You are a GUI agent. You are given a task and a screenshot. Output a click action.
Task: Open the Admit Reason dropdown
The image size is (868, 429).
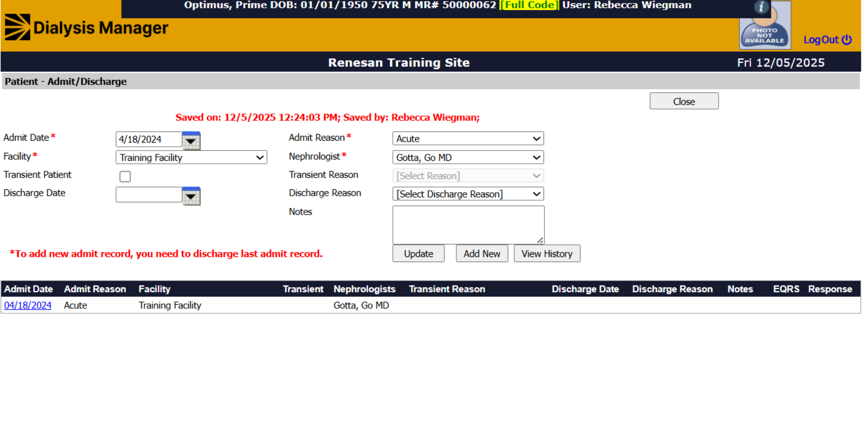pos(468,139)
